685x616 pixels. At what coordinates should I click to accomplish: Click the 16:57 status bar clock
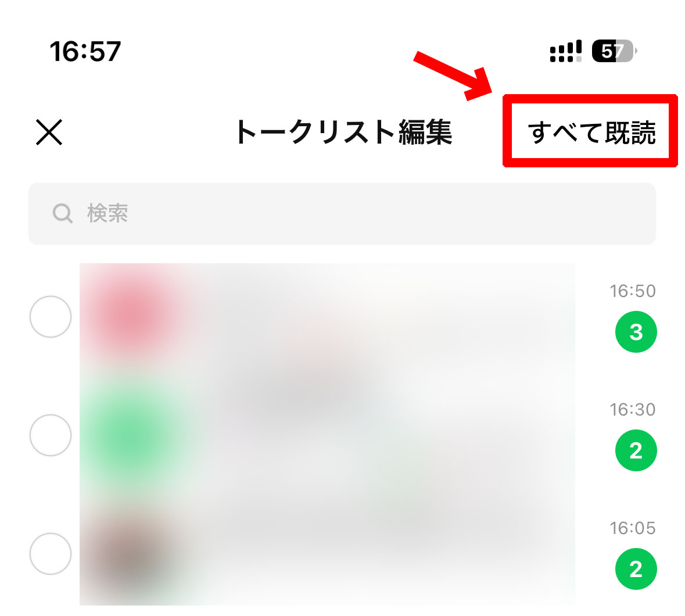tap(85, 52)
